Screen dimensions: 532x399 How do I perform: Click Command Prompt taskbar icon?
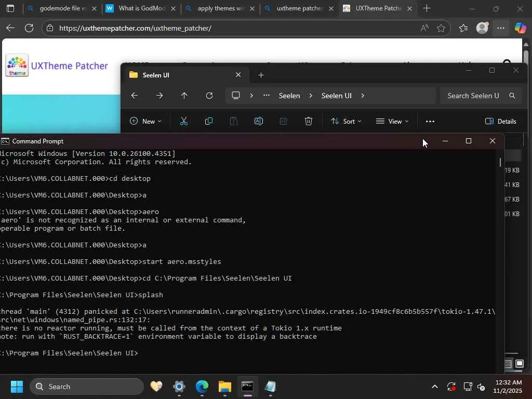click(247, 387)
